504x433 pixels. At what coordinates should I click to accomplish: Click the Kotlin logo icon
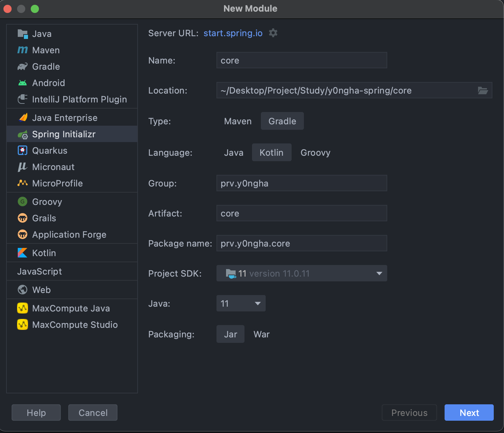(23, 253)
